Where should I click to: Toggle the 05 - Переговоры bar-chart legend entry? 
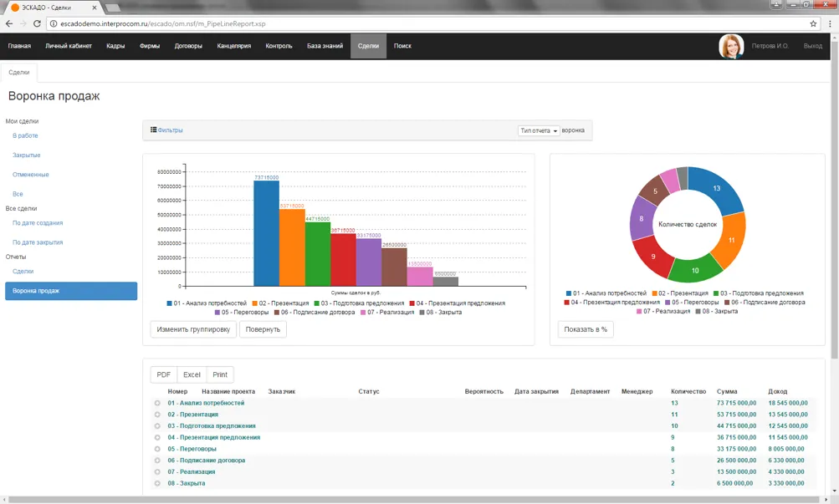(241, 313)
